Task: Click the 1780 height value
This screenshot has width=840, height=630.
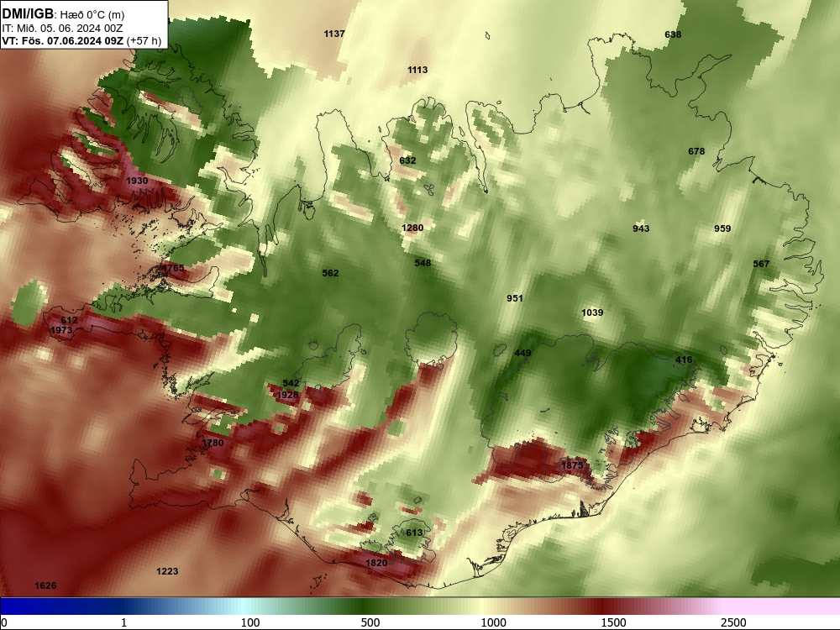Action: 213,443
